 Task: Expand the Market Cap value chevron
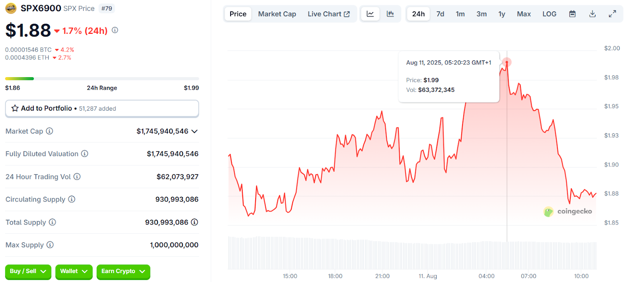click(x=195, y=132)
